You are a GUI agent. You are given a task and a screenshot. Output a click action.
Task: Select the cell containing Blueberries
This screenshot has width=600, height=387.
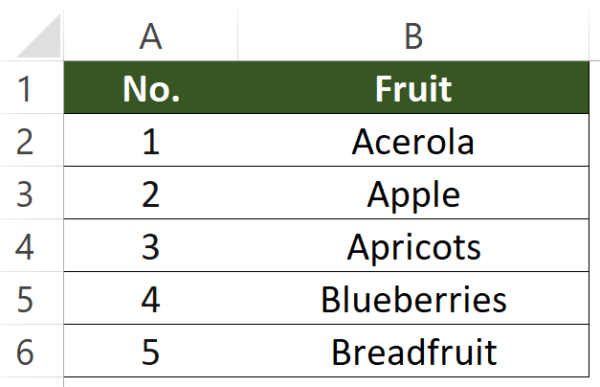(x=413, y=298)
